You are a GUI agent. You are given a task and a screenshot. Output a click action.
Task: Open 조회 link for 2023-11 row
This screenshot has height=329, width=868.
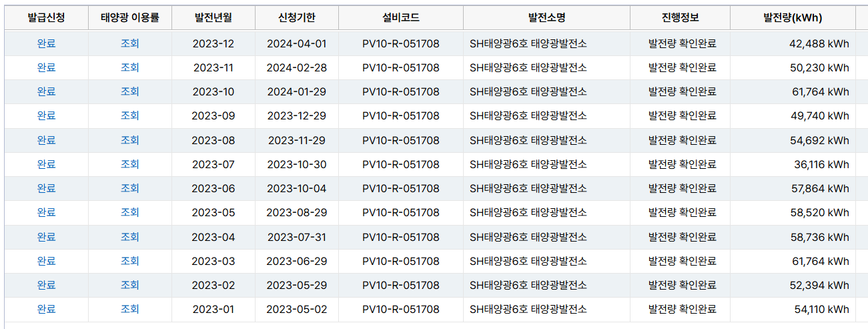tap(129, 67)
